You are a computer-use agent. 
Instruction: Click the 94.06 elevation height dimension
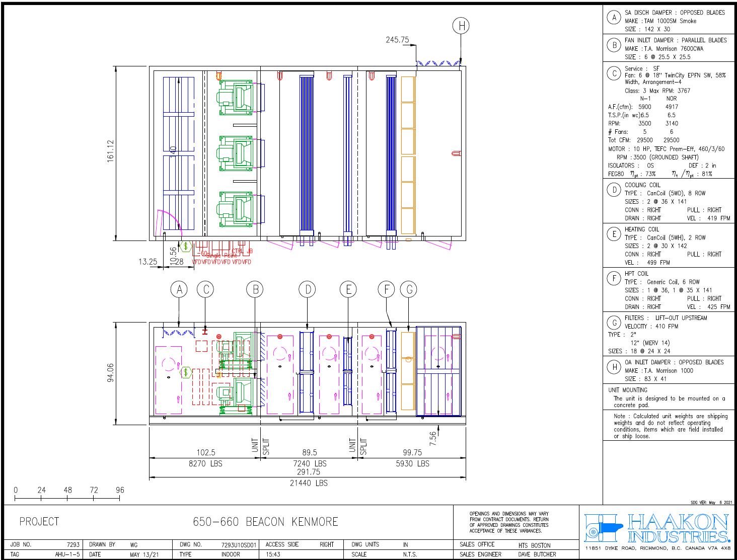tap(111, 373)
